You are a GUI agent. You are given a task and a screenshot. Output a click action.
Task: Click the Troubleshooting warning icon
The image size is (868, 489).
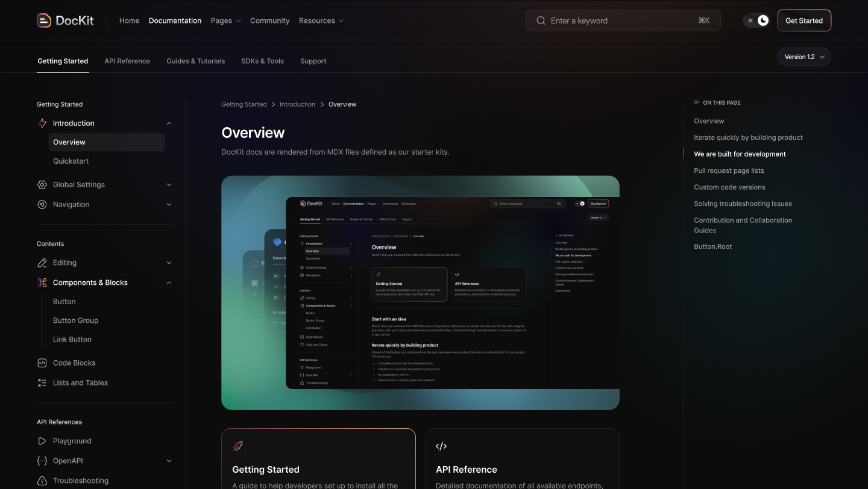coord(42,481)
